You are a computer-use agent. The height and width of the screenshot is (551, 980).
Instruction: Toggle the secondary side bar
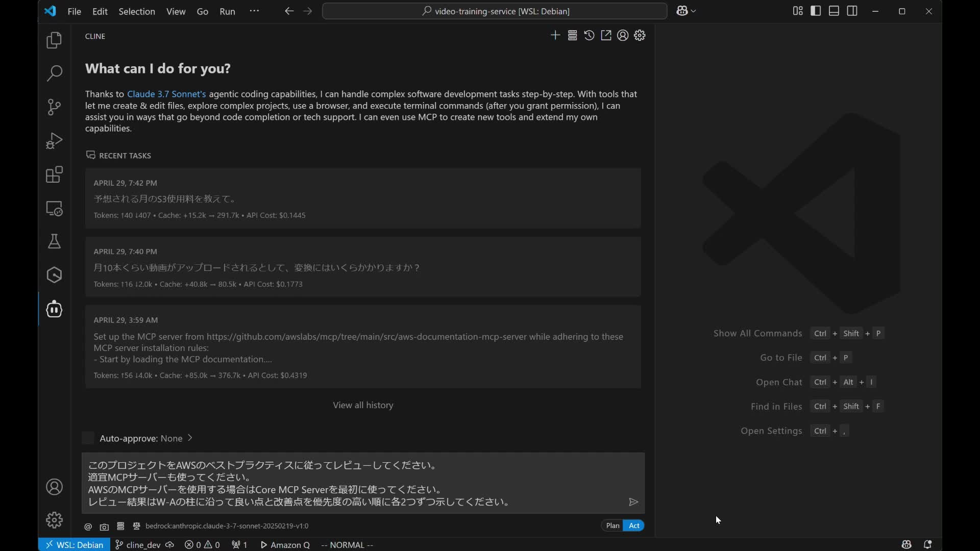click(852, 11)
